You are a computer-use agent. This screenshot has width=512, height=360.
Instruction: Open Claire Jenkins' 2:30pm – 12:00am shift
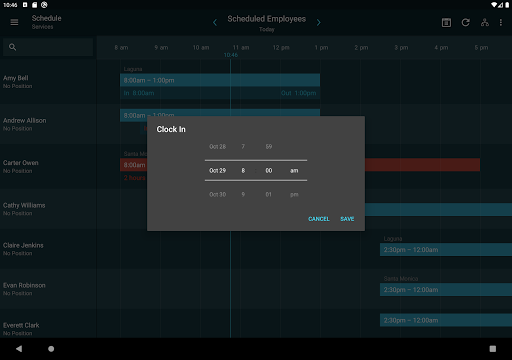pyautogui.click(x=446, y=250)
